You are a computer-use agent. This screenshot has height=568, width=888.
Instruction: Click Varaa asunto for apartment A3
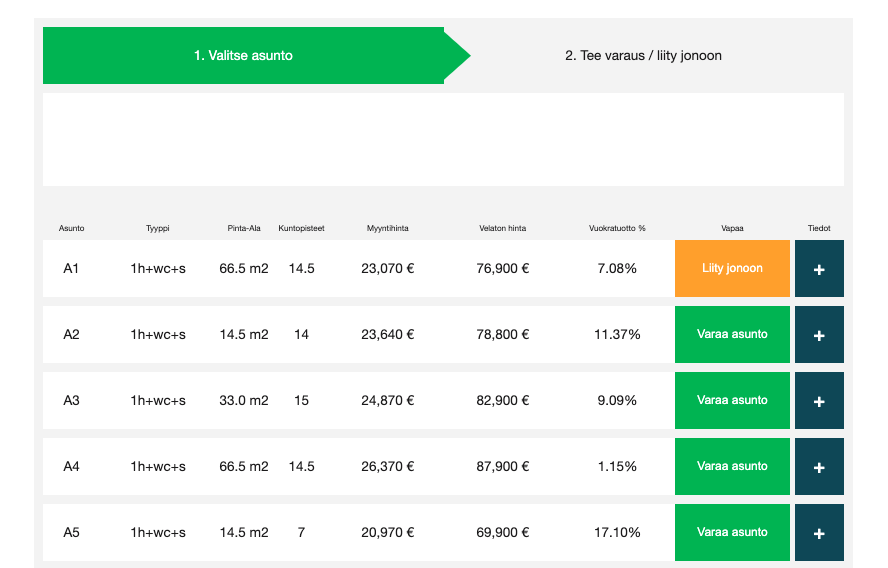pyautogui.click(x=732, y=400)
